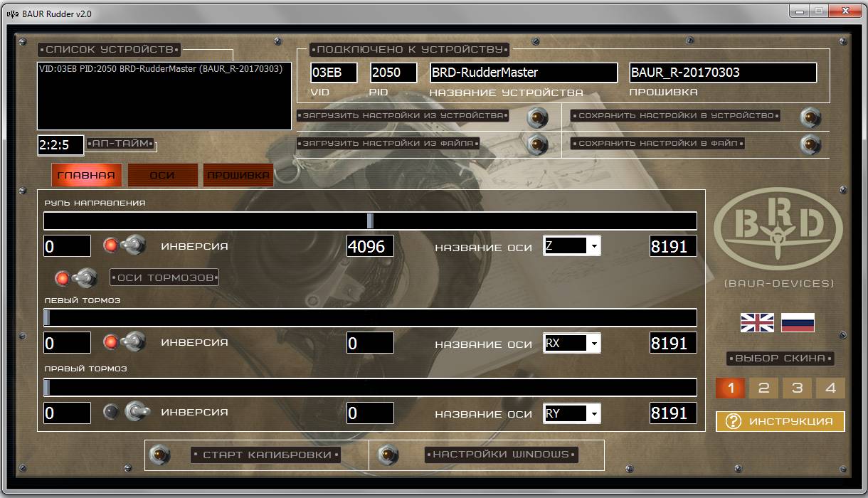Click the Правый тормоз current value field
Screen dimensions: 868x498
[370, 413]
